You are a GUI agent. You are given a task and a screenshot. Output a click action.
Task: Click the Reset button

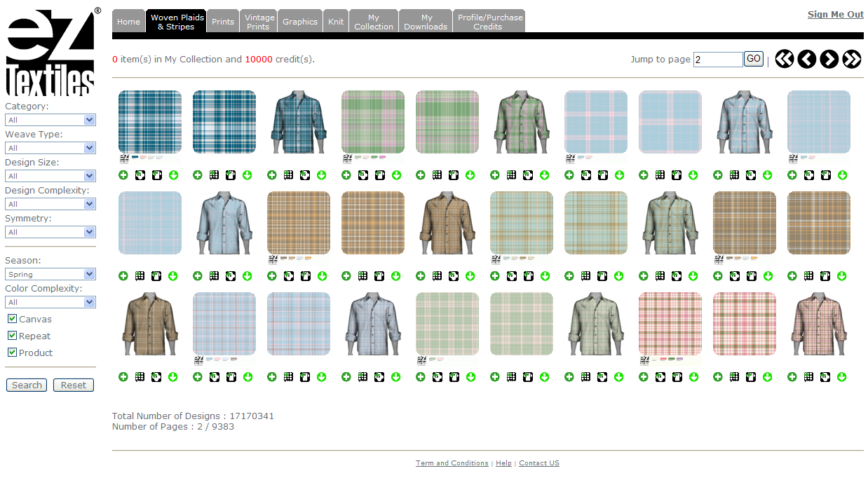(x=74, y=385)
